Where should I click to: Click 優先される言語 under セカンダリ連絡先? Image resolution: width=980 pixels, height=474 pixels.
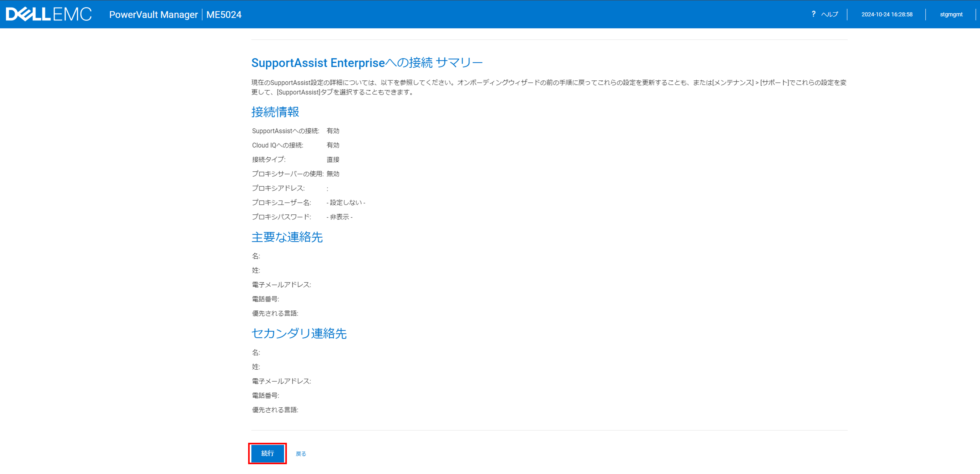tap(275, 410)
